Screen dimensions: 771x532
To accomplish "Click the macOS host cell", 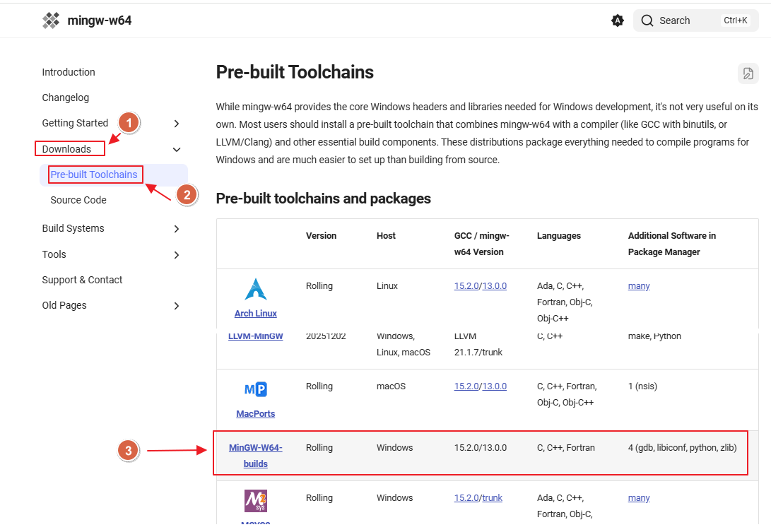I will pos(391,386).
